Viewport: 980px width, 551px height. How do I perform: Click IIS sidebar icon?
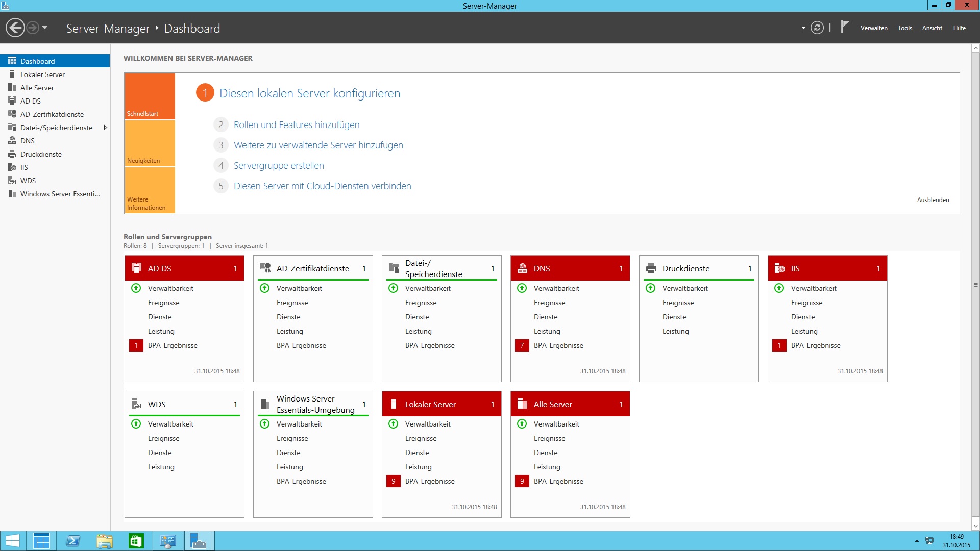pos(12,167)
